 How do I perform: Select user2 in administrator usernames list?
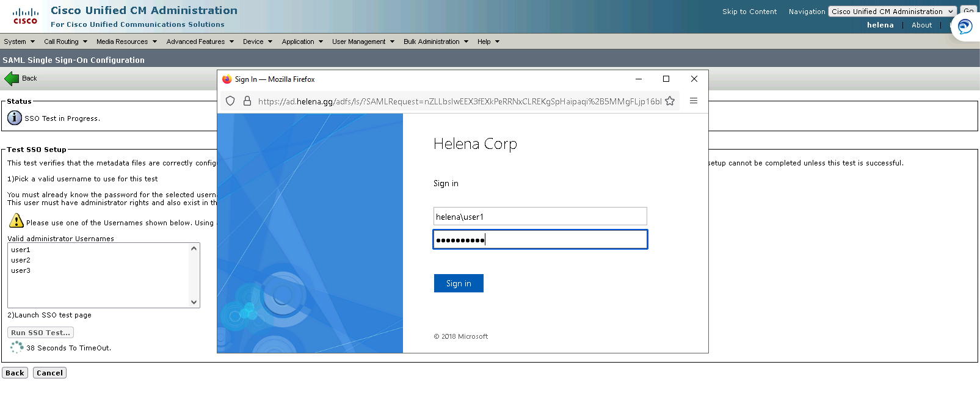coord(21,260)
